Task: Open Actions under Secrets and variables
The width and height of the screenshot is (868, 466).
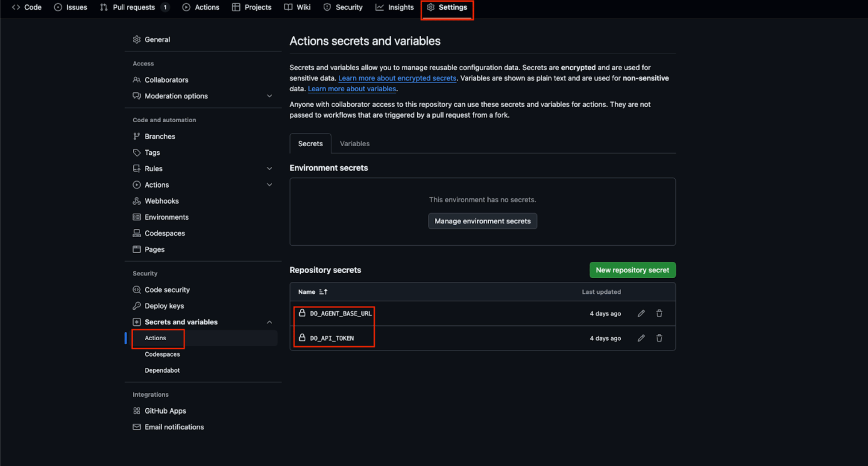Action: click(x=155, y=338)
